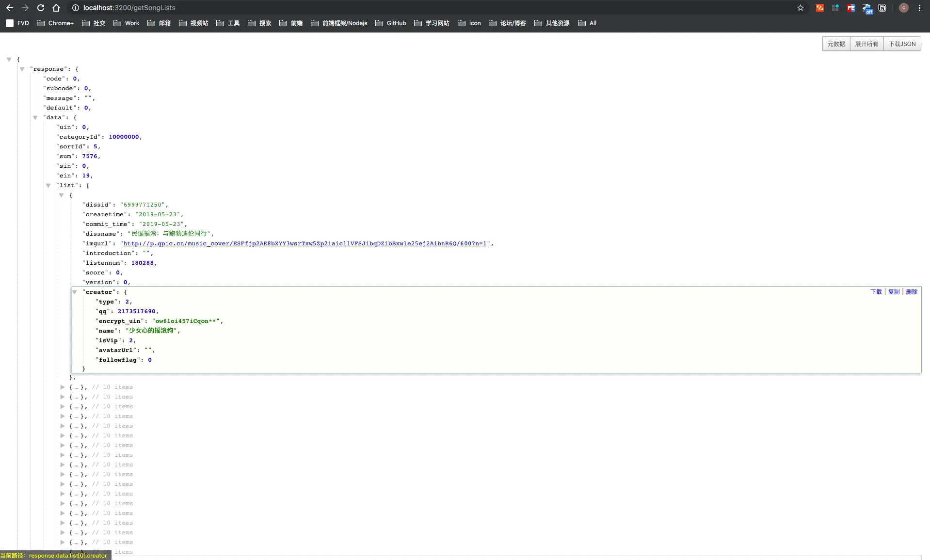Image resolution: width=930 pixels, height=560 pixels.
Task: Open the Chrome three-dot menu
Action: point(919,8)
